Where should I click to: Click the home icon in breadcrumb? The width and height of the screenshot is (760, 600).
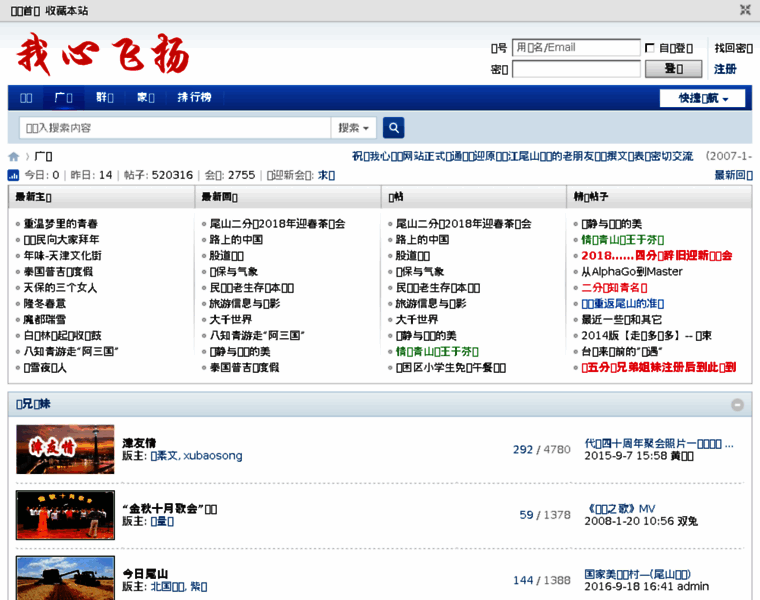coord(14,157)
